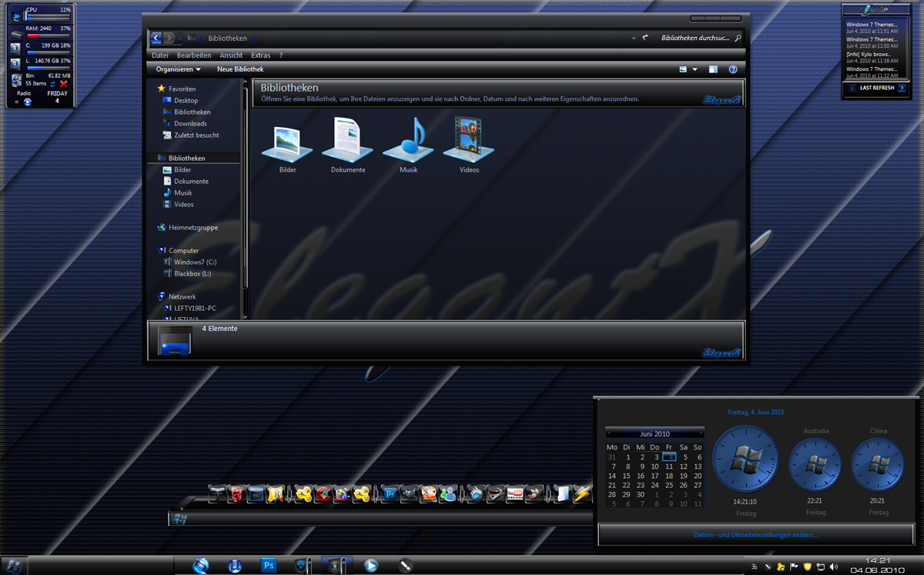Open Windows Media Player from the taskbar
This screenshot has width=924, height=575.
[371, 565]
